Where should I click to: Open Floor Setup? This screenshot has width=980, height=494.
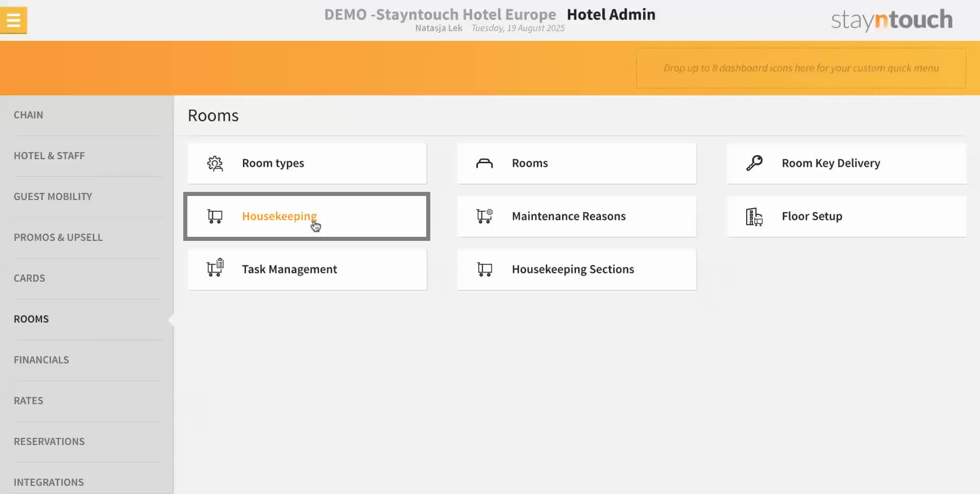click(x=846, y=216)
